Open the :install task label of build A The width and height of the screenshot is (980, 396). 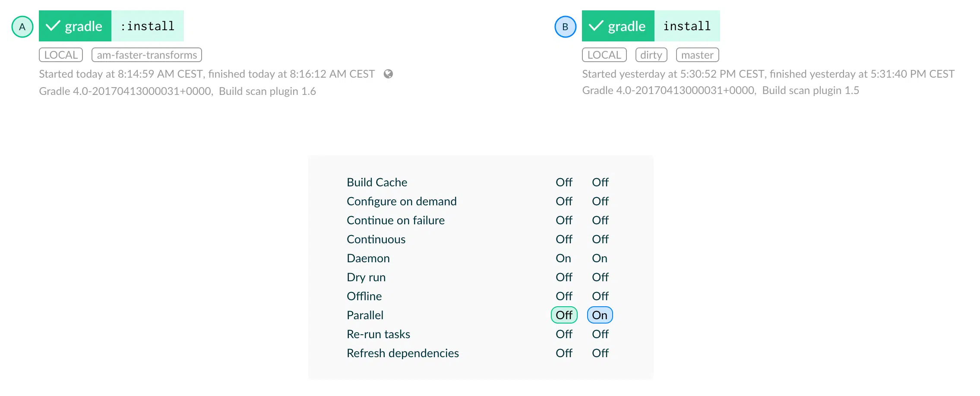148,26
